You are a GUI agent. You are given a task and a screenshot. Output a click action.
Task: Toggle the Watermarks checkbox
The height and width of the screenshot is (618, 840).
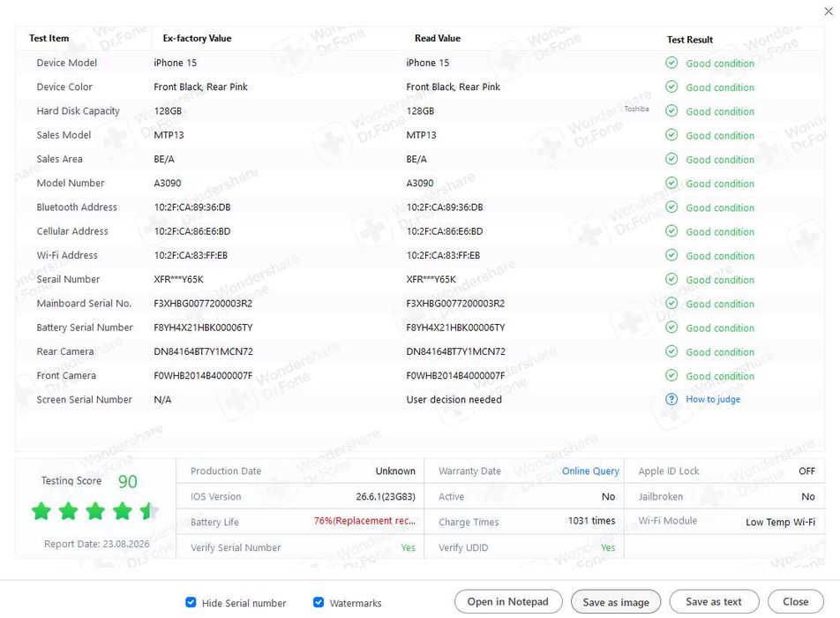(x=319, y=602)
